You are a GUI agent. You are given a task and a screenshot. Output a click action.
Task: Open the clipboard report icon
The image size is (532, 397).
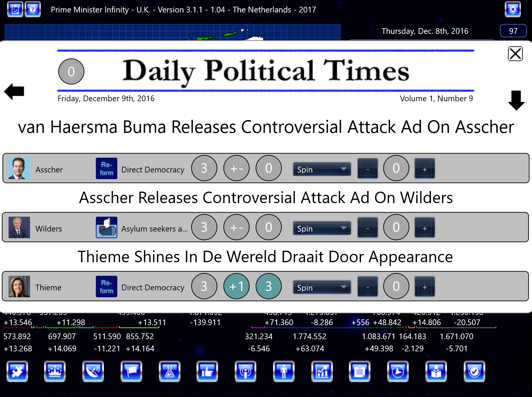pyautogui.click(x=360, y=371)
